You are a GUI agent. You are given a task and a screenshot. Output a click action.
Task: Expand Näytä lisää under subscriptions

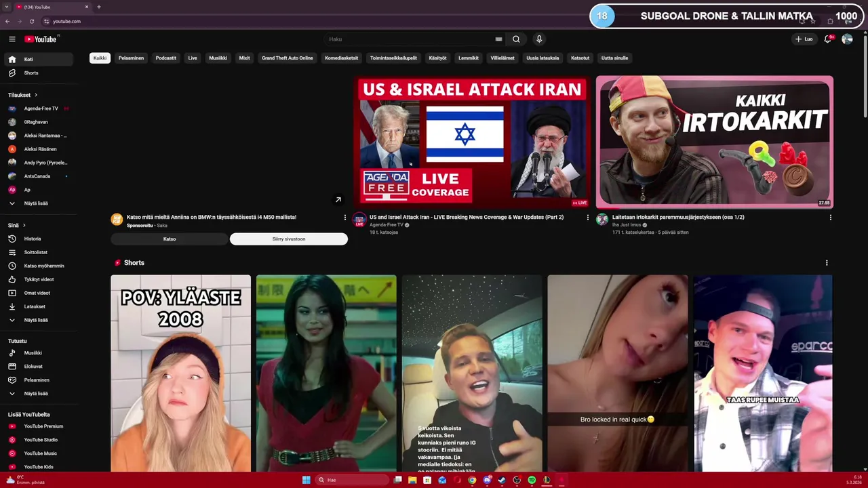click(37, 203)
